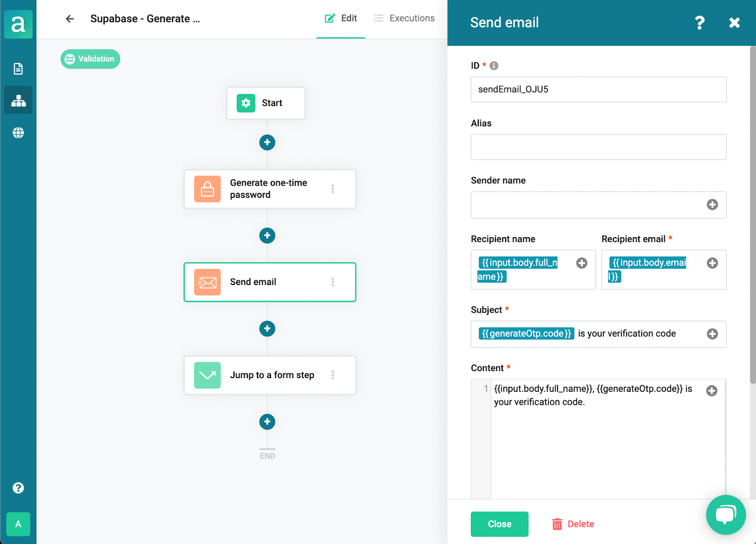The width and height of the screenshot is (756, 544).
Task: Click the Send email envelope node icon
Action: [x=207, y=282]
